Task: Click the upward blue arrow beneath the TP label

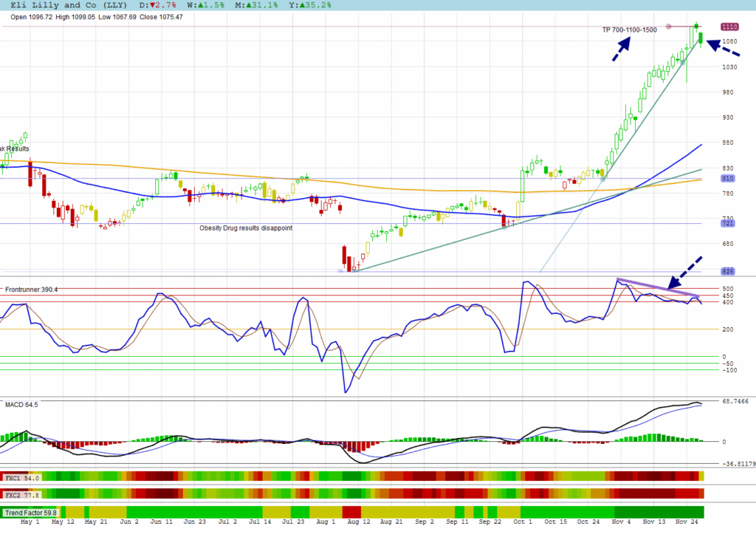Action: click(x=622, y=49)
